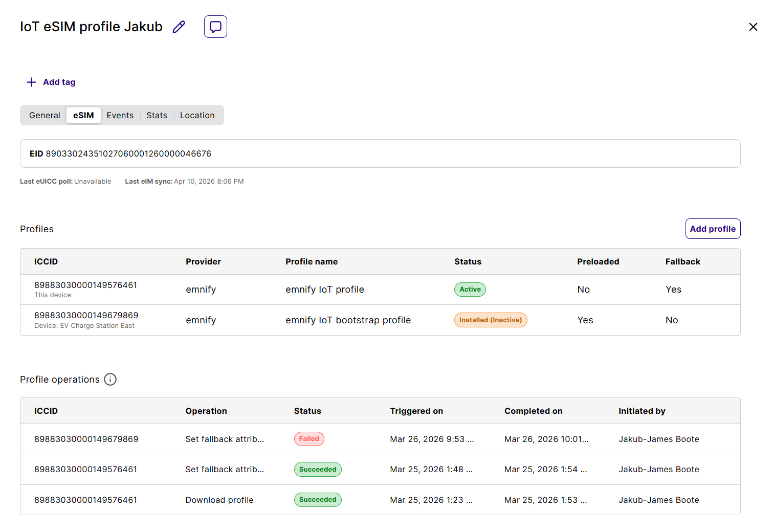Open the Download profile operation row
774x532 pixels.
click(219, 500)
